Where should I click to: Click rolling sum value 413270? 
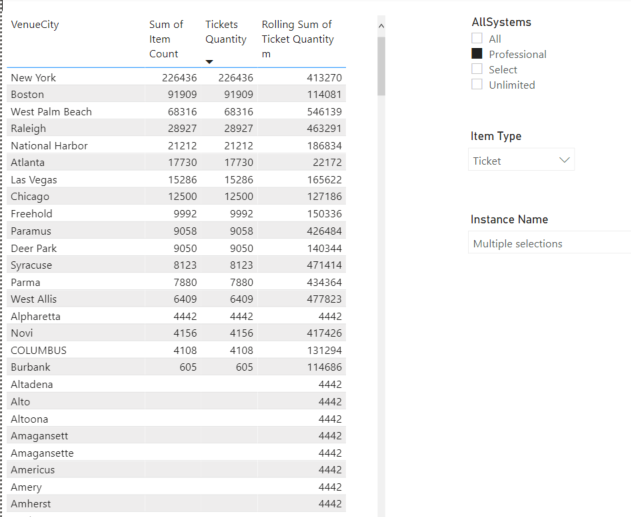[x=324, y=78]
